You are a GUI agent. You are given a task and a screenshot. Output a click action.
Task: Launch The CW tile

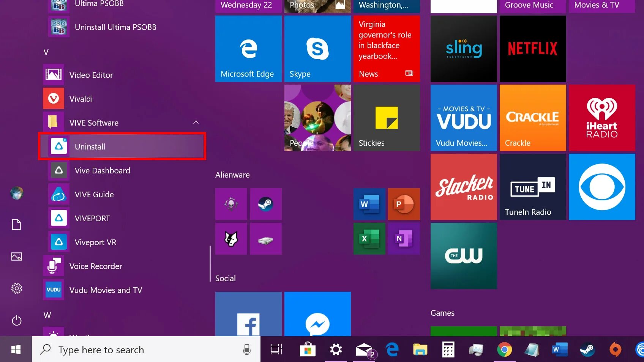point(464,256)
